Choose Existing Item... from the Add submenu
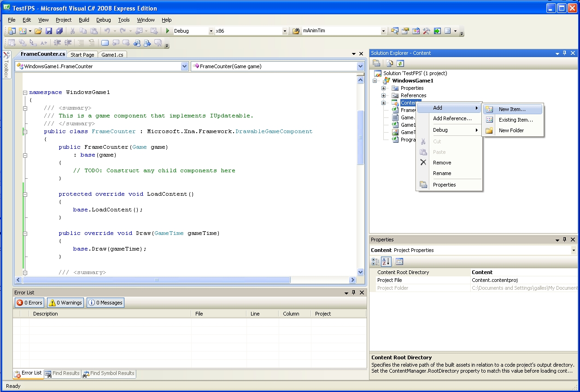Image resolution: width=580 pixels, height=392 pixels. (x=513, y=120)
